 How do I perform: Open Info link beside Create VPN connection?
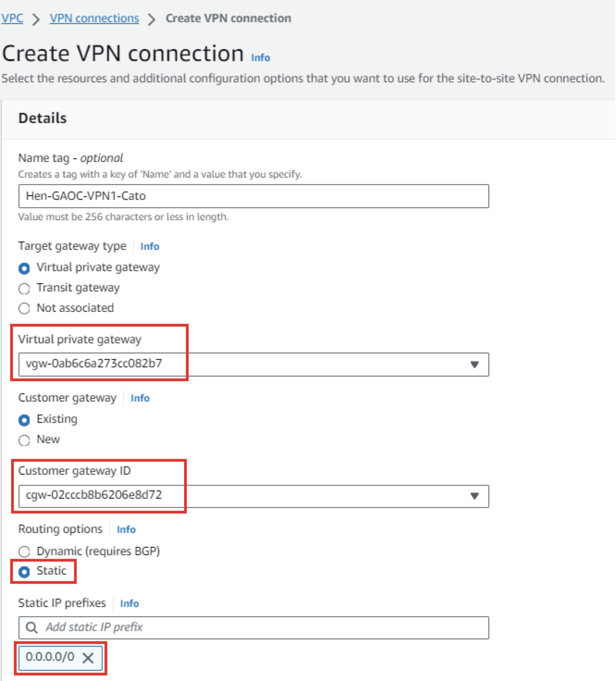coord(260,58)
